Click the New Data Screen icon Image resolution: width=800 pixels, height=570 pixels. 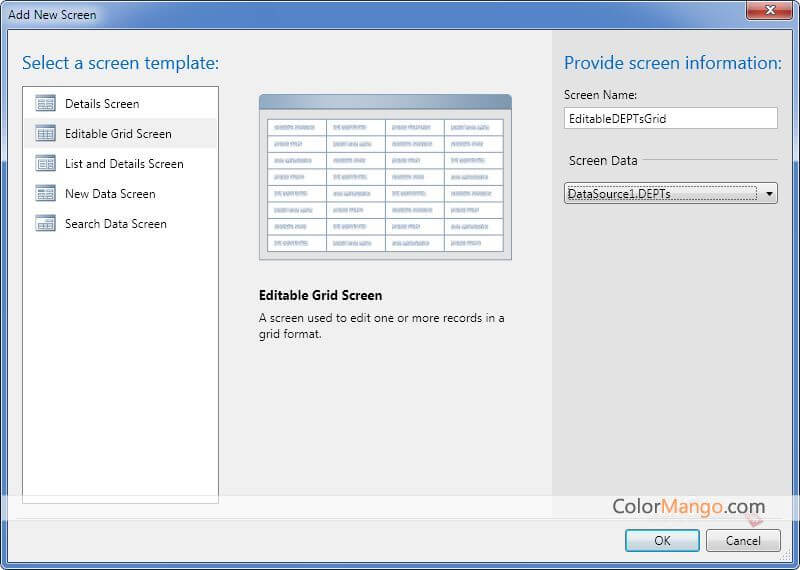click(45, 193)
